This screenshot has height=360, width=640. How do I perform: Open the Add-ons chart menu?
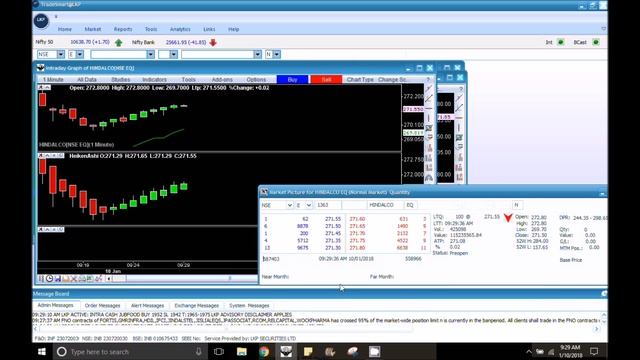click(222, 80)
